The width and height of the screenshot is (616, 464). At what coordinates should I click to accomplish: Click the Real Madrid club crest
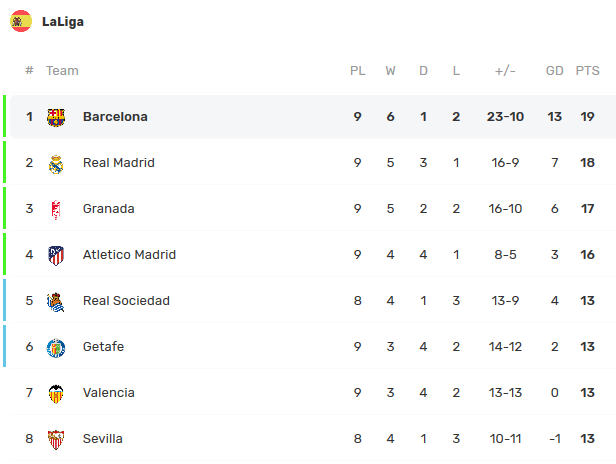point(57,163)
